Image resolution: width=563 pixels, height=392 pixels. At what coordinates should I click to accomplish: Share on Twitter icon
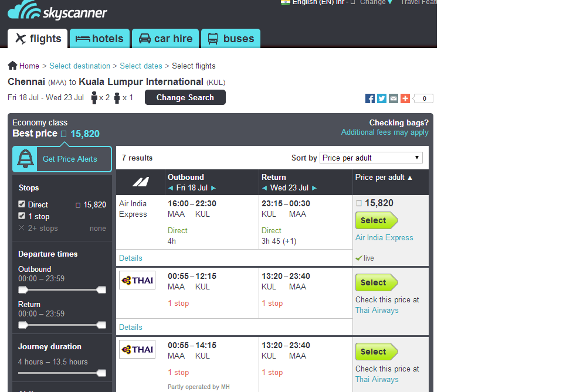click(382, 98)
